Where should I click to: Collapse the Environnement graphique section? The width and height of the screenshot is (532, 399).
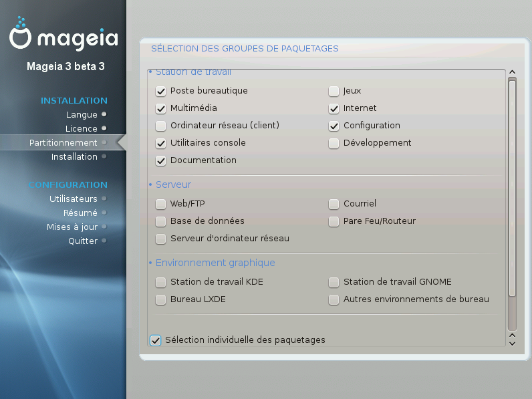212,263
